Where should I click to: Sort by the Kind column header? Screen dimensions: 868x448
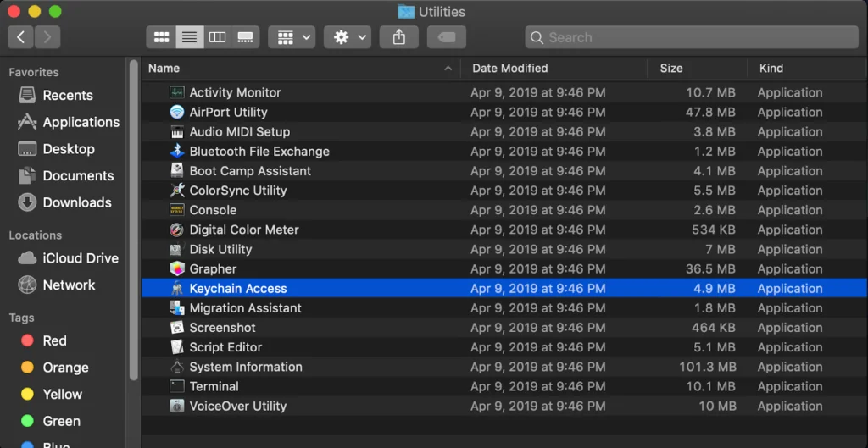771,68
